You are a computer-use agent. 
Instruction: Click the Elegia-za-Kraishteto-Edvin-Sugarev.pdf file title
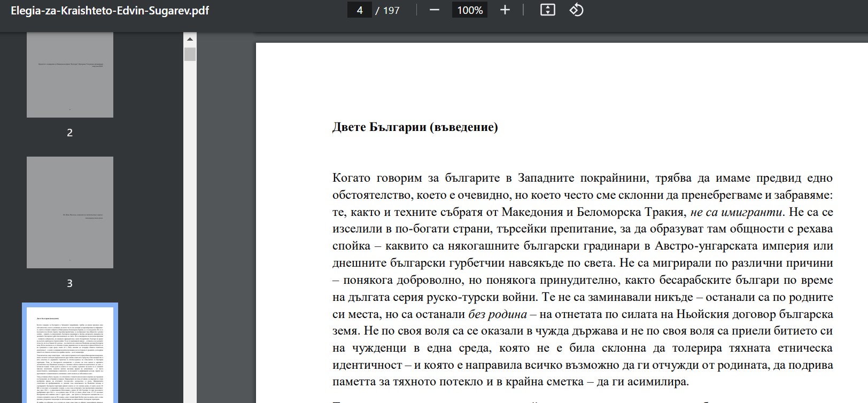click(110, 10)
